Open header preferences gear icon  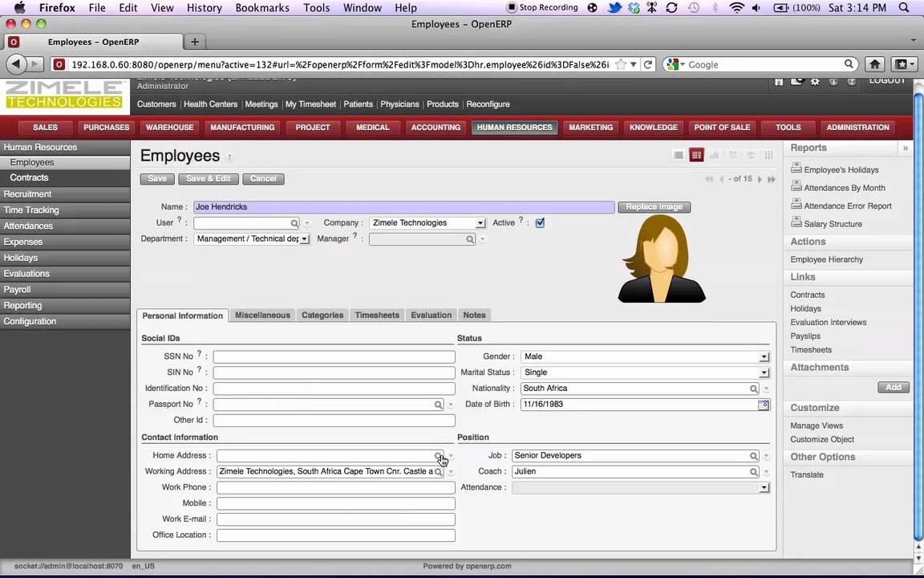coord(815,81)
